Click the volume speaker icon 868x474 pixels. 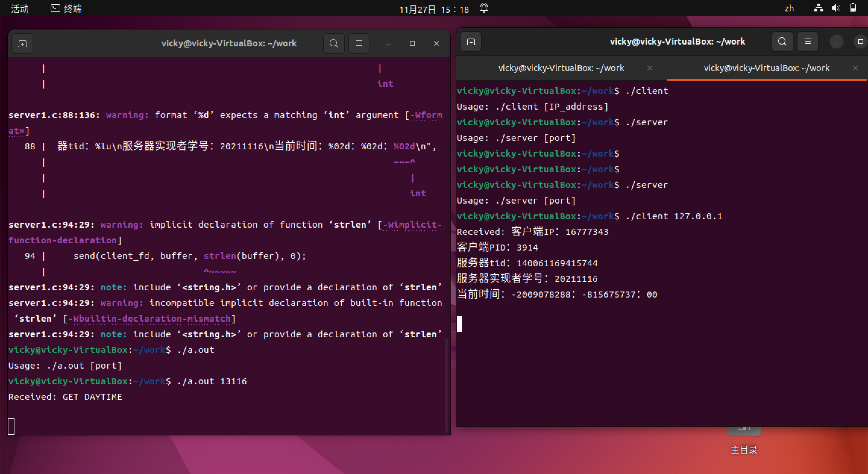tap(835, 8)
